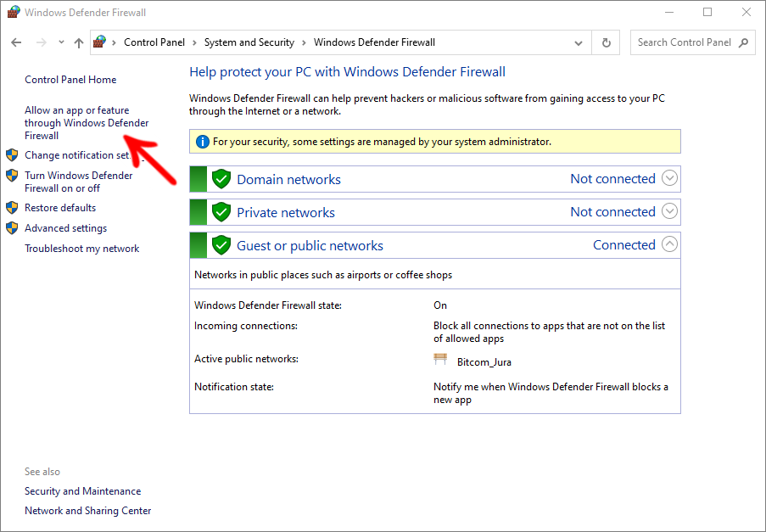Click shield icon beside Turn Windows Defender Firewall
This screenshot has width=766, height=532.
(x=12, y=176)
